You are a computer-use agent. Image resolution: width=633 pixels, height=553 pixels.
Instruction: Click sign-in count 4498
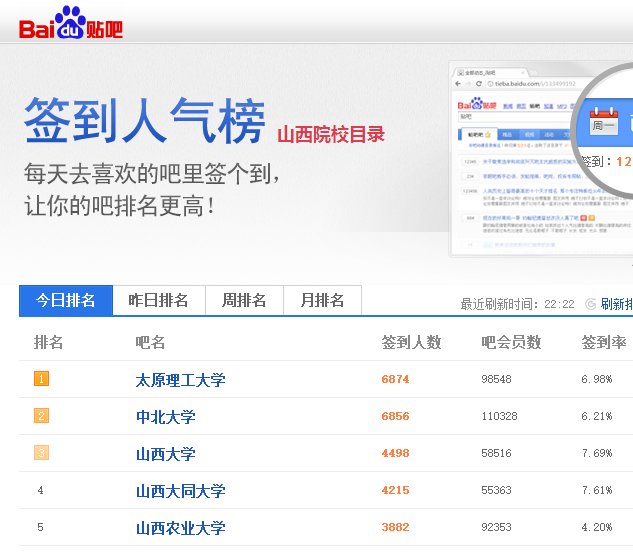pos(395,453)
